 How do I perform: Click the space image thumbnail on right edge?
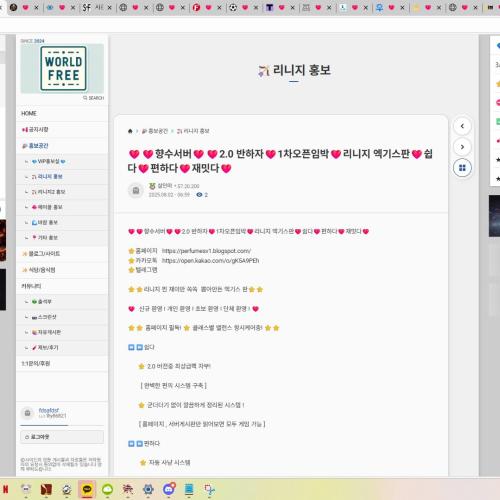click(x=494, y=216)
